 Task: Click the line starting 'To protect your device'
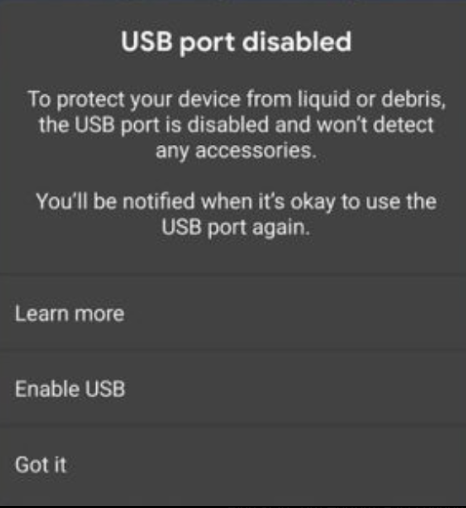(237, 100)
